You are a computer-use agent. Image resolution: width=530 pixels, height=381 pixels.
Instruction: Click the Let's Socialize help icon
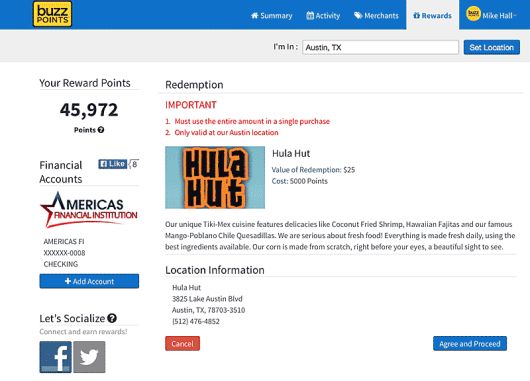click(112, 318)
